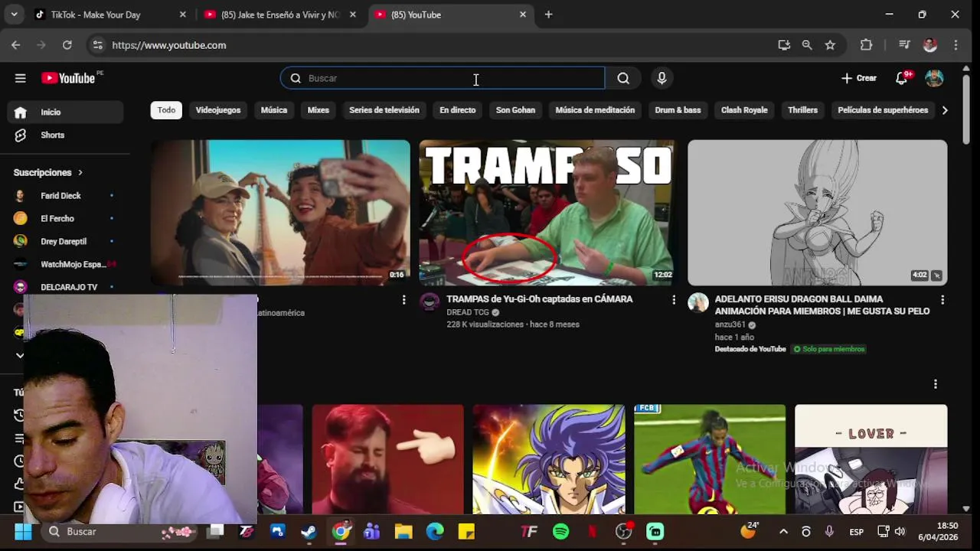The height and width of the screenshot is (551, 980).
Task: Go to Inicio in the sidebar
Action: (x=66, y=112)
